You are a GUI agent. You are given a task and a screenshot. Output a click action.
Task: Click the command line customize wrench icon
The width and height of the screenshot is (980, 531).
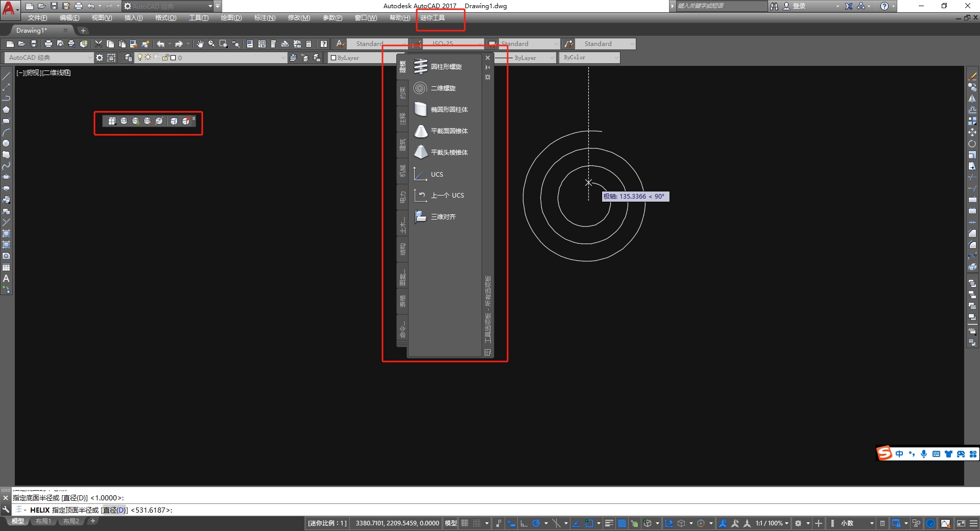pyautogui.click(x=6, y=510)
